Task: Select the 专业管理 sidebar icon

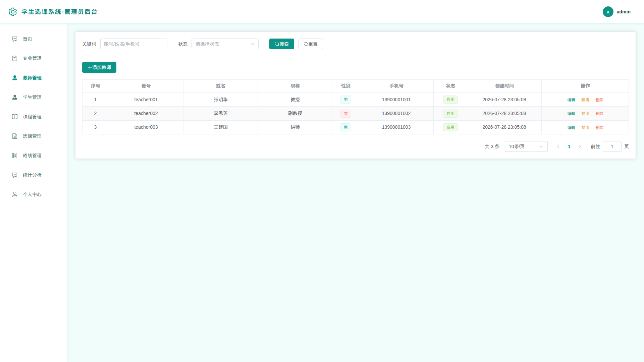Action: (x=15, y=58)
